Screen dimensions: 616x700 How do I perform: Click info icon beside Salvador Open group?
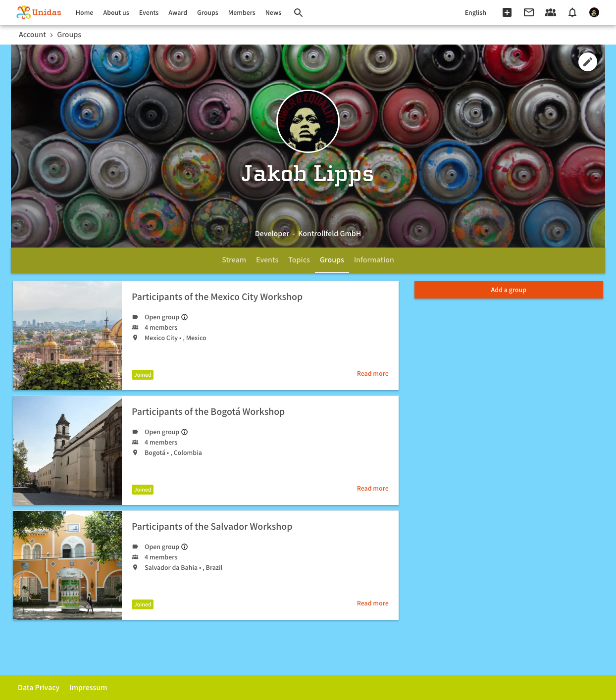coord(185,547)
